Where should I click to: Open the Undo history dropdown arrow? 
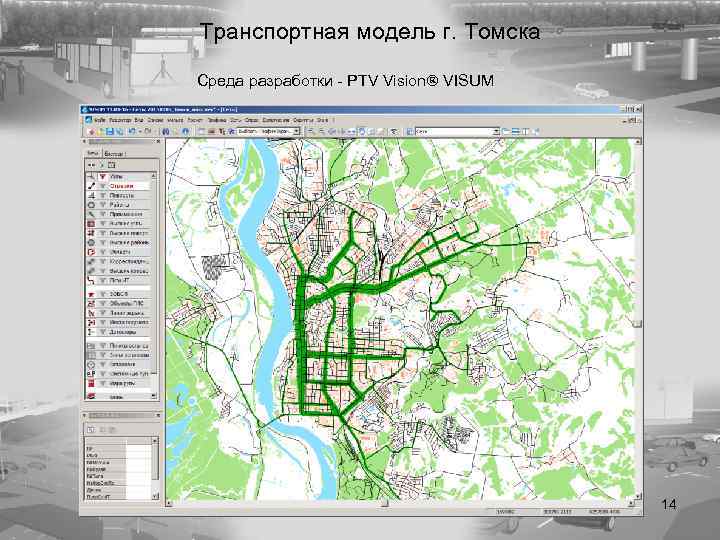tap(139, 131)
